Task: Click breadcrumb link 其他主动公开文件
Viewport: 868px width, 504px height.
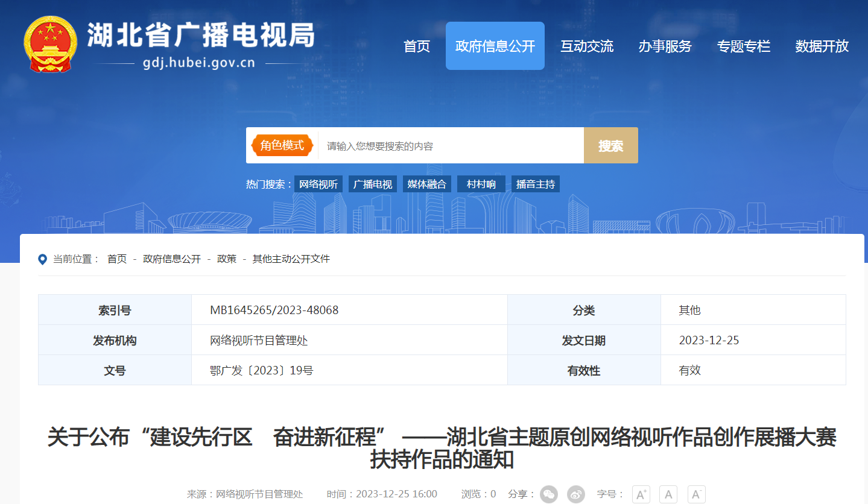Action: pyautogui.click(x=291, y=259)
